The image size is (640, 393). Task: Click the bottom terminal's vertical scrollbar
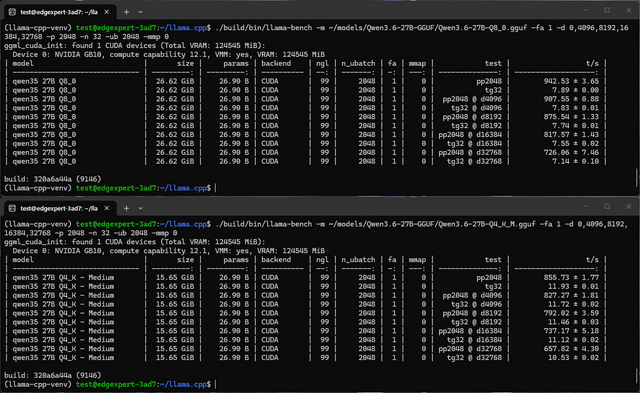point(637,376)
